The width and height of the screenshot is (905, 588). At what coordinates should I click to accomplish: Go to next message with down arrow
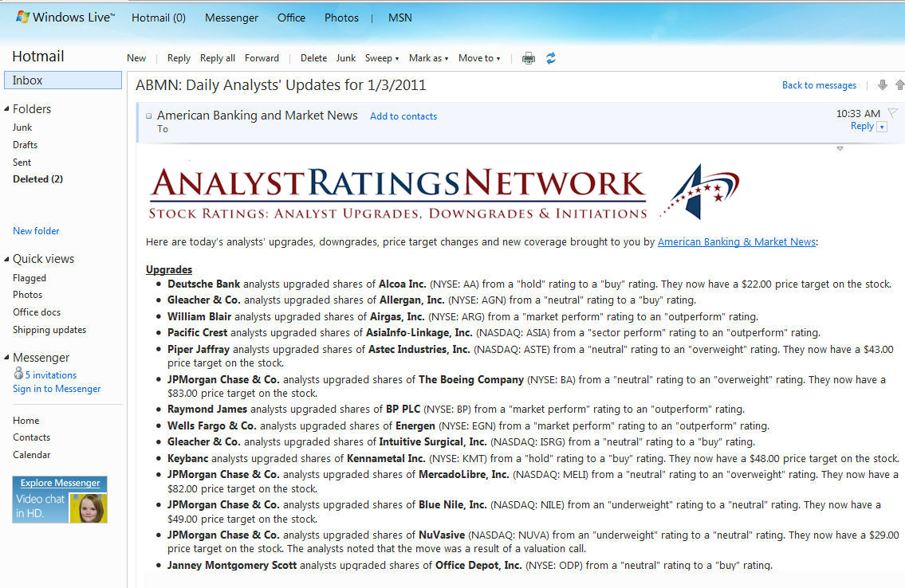[883, 85]
